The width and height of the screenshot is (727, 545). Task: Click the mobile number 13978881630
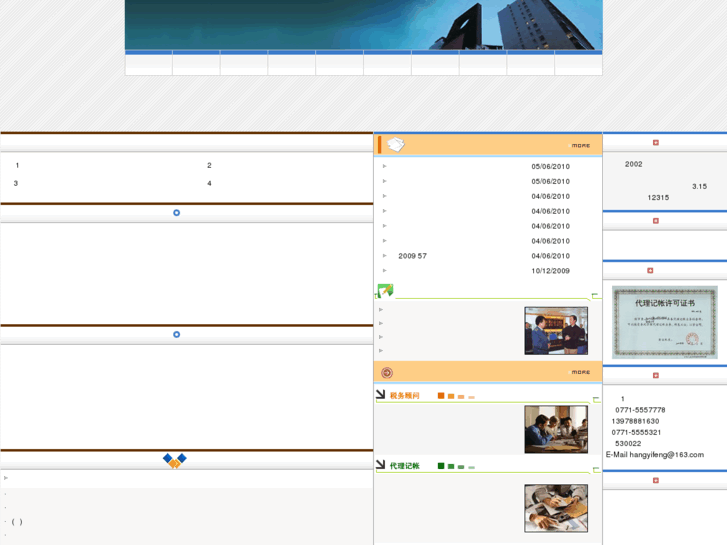click(635, 421)
